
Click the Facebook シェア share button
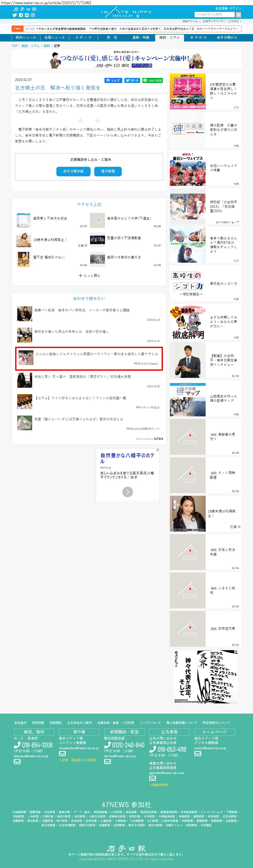113,80
